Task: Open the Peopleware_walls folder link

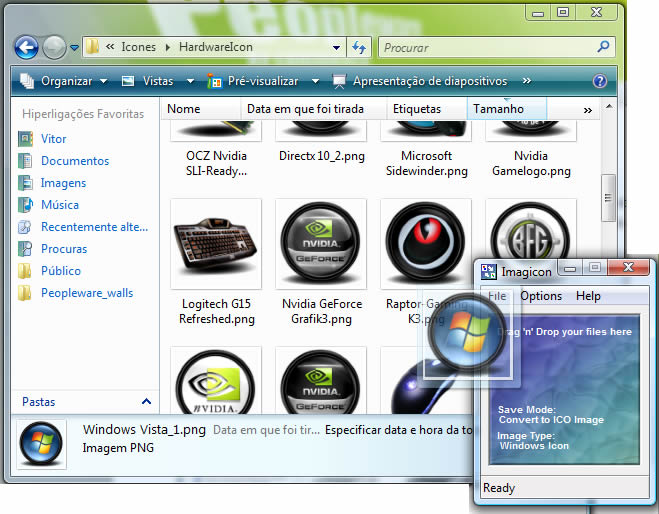Action: click(86, 293)
